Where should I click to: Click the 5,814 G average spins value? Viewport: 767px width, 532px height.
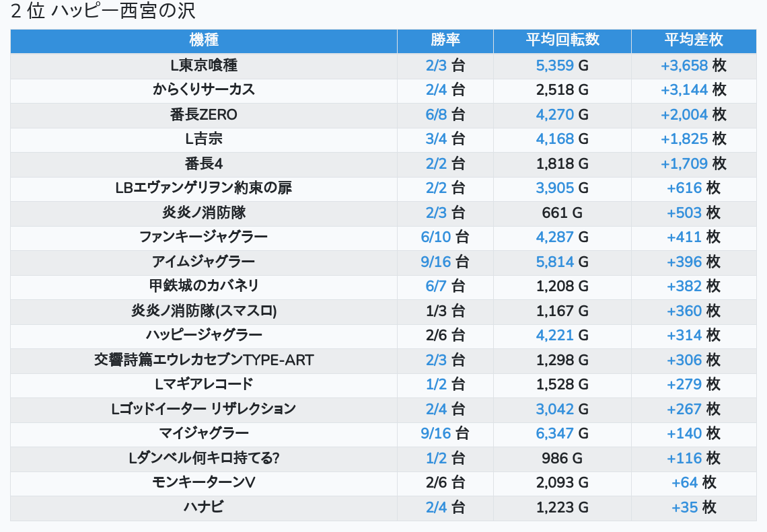[562, 262]
